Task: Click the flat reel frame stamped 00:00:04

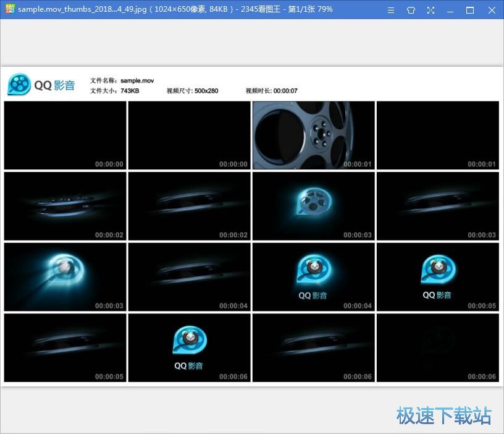Action: (x=189, y=277)
